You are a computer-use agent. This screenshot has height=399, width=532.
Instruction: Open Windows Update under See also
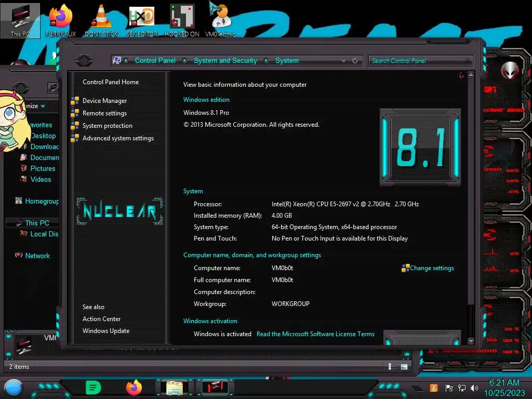point(106,331)
